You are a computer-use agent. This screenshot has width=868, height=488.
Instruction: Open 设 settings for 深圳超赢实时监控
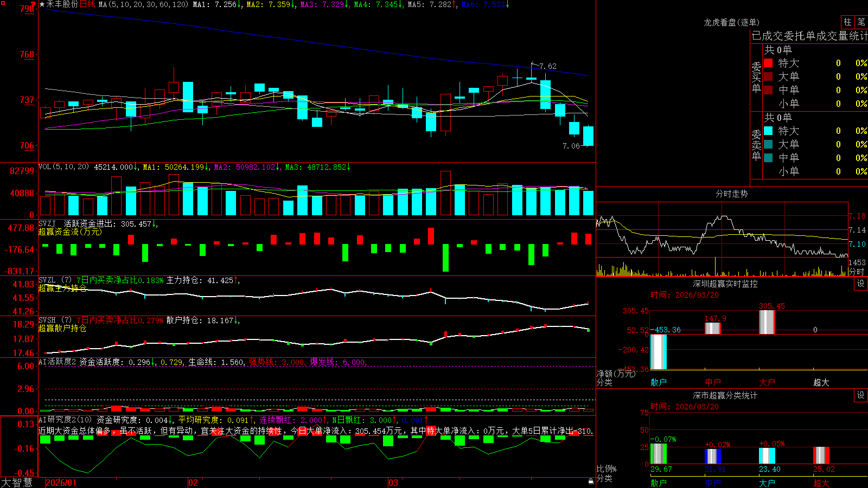tap(861, 284)
